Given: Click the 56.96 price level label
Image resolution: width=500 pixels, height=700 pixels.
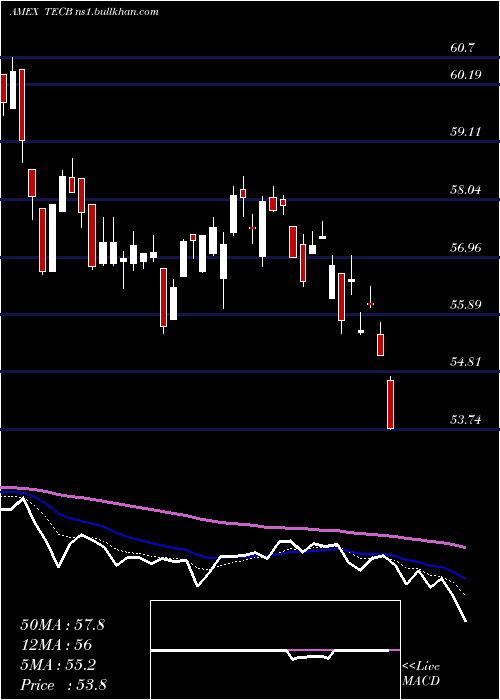Looking at the screenshot, I should click(x=466, y=247).
